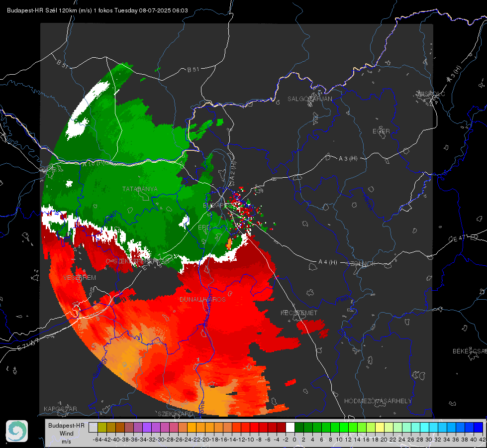Click the radar title text at top

click(x=97, y=10)
